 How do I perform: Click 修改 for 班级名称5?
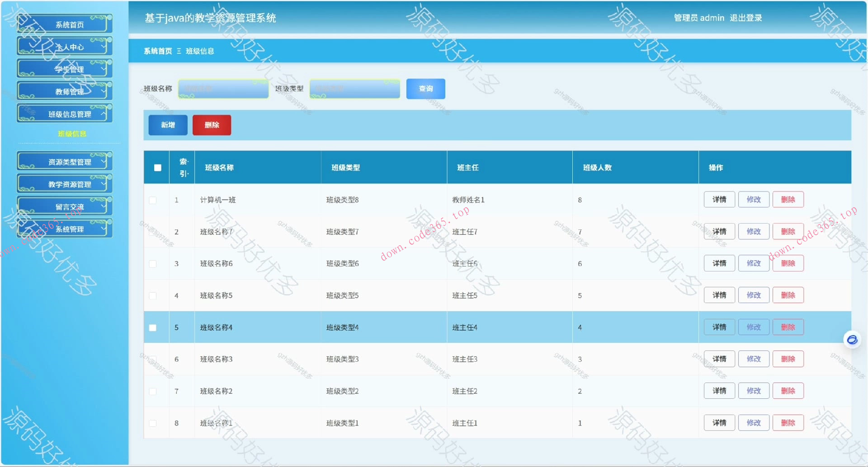(754, 295)
